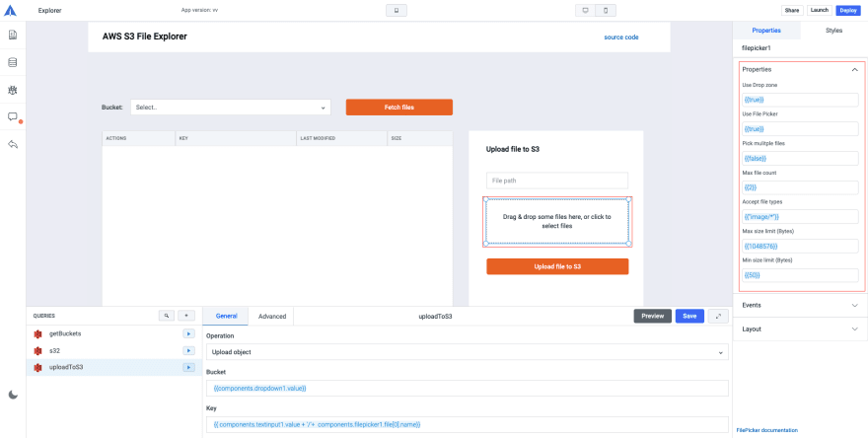Select the getBuckets query
The width and height of the screenshot is (868, 438).
point(65,333)
